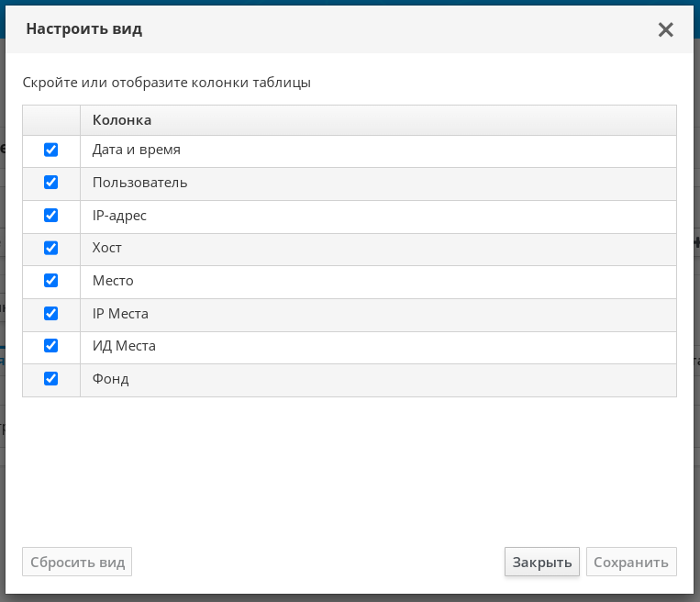The height and width of the screenshot is (602, 700).
Task: Toggle the IP Места checkbox
Action: tap(51, 314)
